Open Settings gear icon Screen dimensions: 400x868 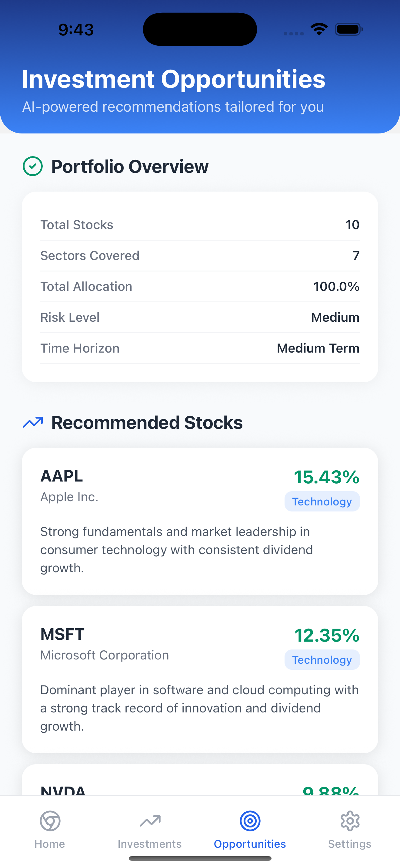pos(350,820)
